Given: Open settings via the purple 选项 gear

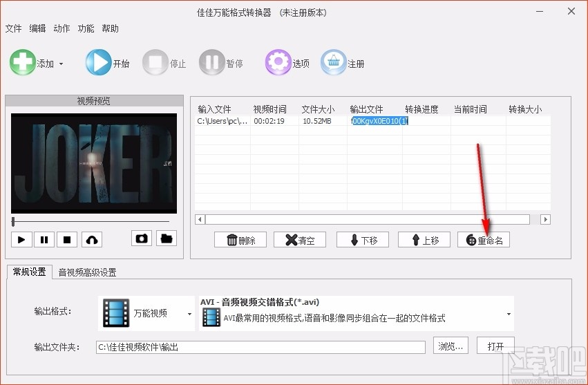Looking at the screenshot, I should tap(278, 62).
